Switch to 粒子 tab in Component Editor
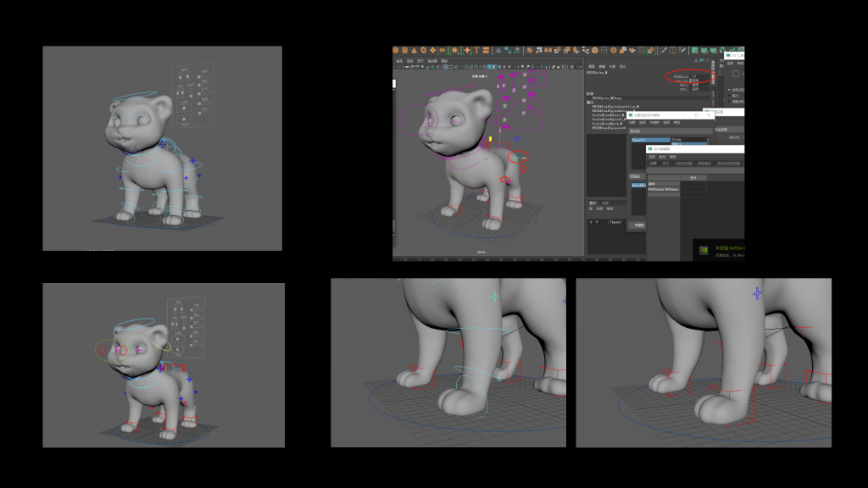Screen dimensions: 868x488 pos(666,164)
